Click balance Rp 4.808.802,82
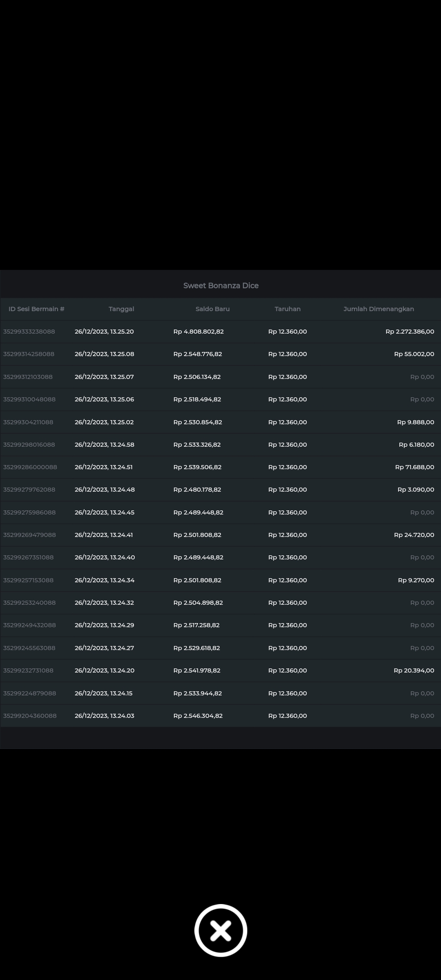 pyautogui.click(x=198, y=332)
